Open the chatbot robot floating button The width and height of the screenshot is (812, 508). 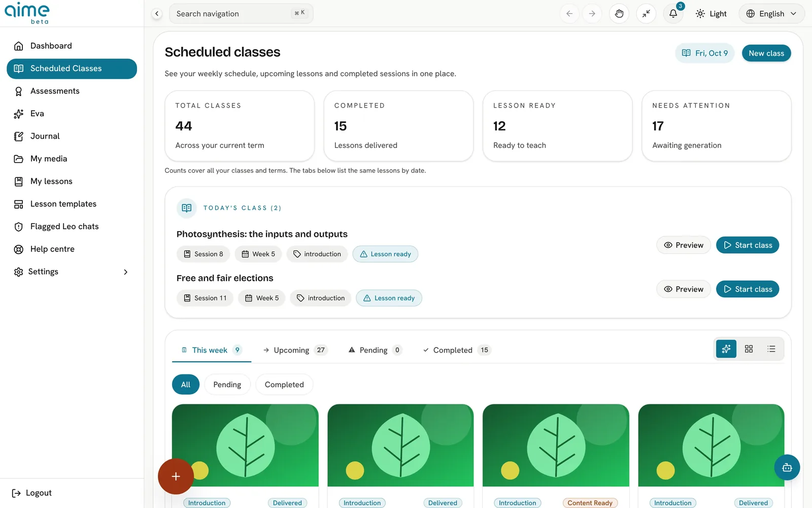[787, 467]
